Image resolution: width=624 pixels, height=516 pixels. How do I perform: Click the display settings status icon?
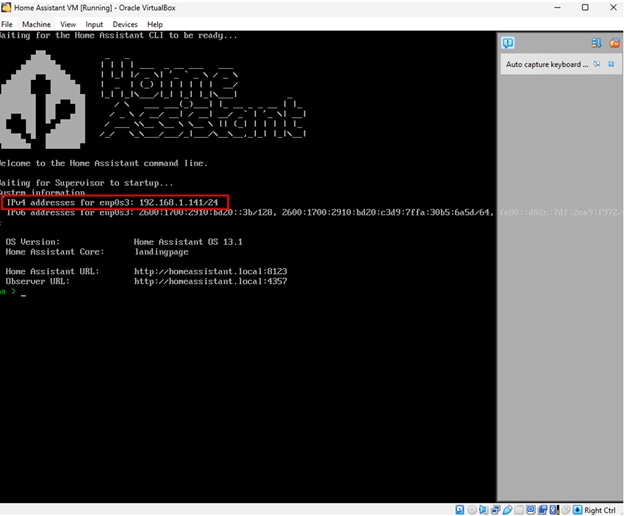pos(530,510)
